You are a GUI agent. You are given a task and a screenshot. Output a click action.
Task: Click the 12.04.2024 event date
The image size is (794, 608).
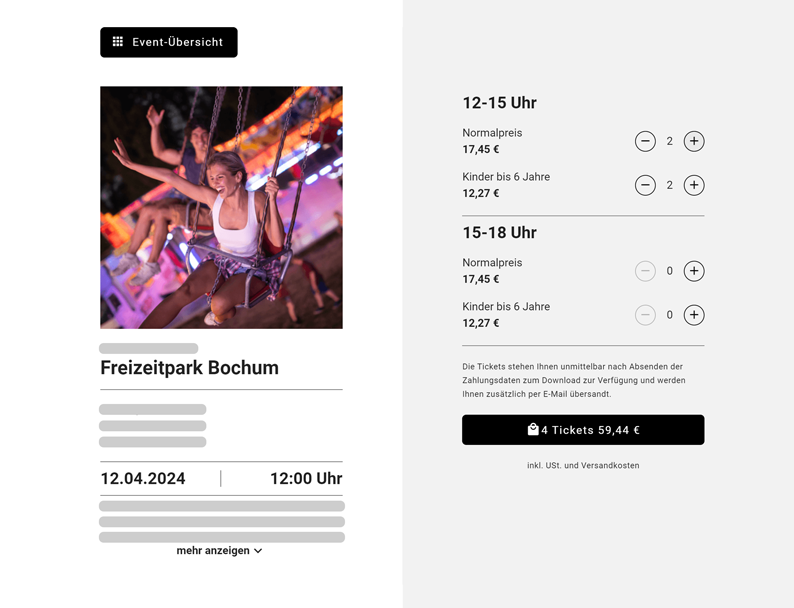click(x=143, y=479)
